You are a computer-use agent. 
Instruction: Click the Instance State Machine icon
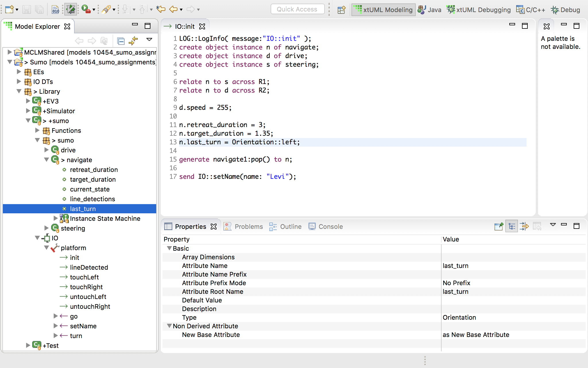(x=64, y=218)
